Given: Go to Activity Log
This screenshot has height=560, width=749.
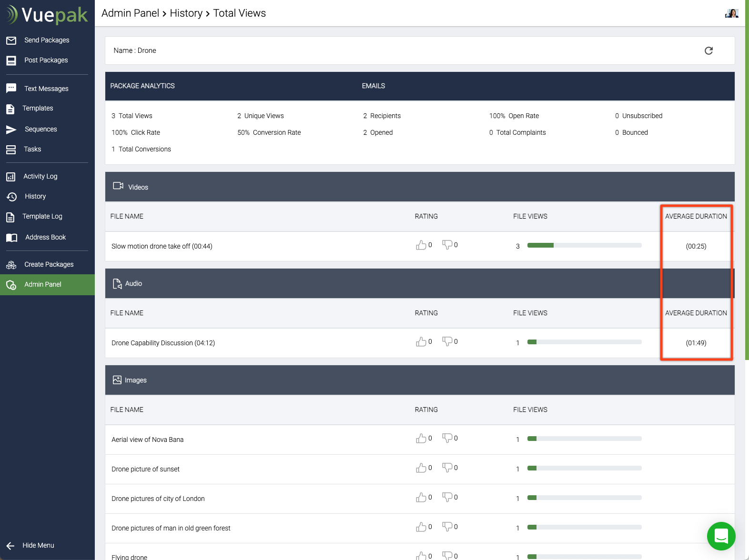Looking at the screenshot, I should click(40, 177).
